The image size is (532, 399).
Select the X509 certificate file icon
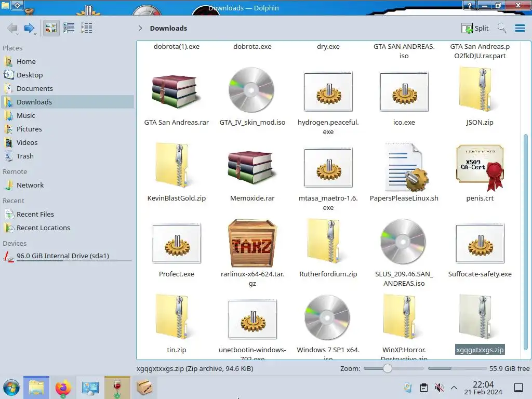point(480,167)
